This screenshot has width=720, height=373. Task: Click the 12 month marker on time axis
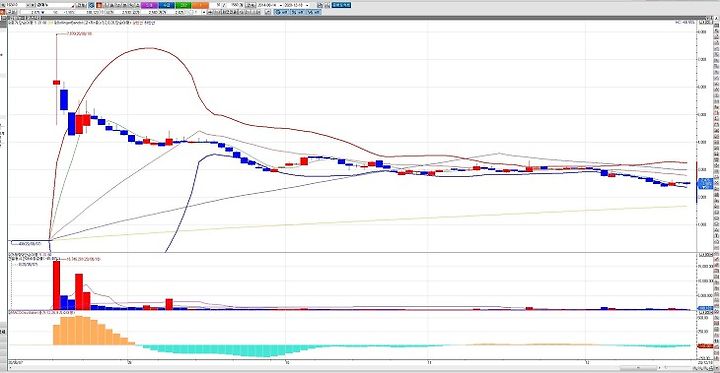[587, 362]
